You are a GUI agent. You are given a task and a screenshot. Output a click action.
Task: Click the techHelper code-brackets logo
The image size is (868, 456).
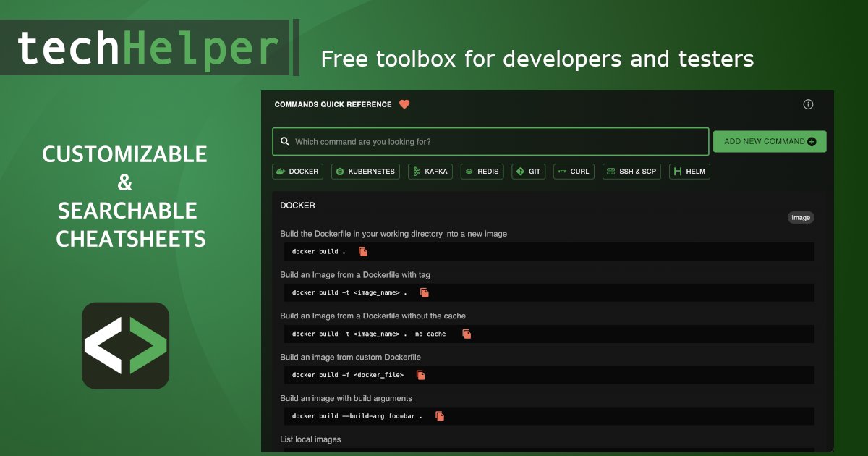(125, 346)
